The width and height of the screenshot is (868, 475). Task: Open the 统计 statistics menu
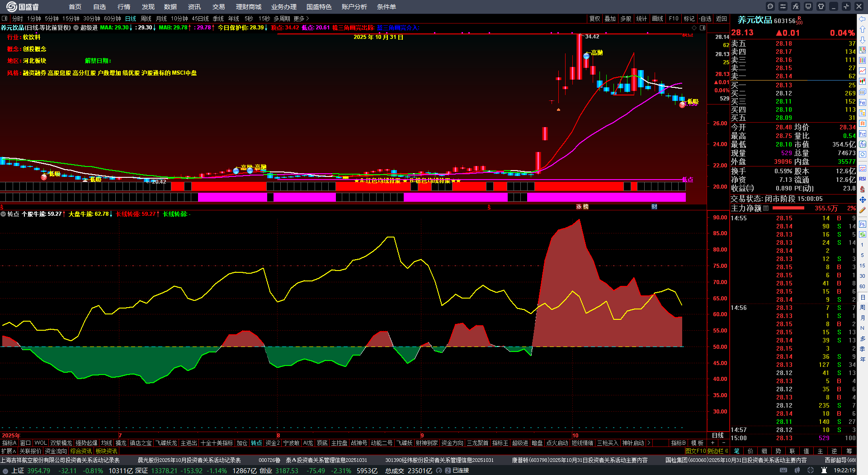pyautogui.click(x=642, y=19)
